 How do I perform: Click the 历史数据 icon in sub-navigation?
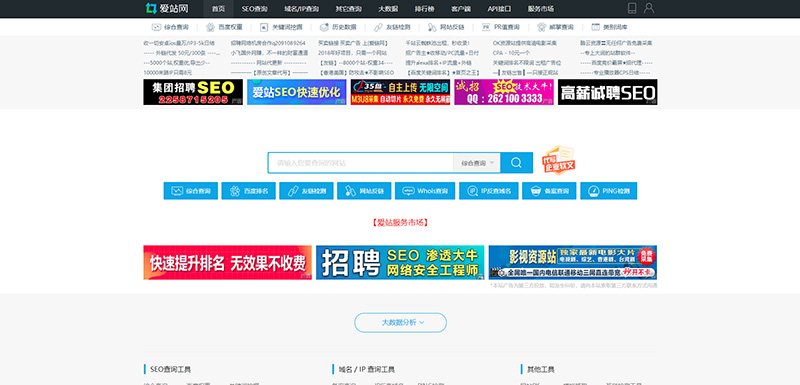coord(324,27)
